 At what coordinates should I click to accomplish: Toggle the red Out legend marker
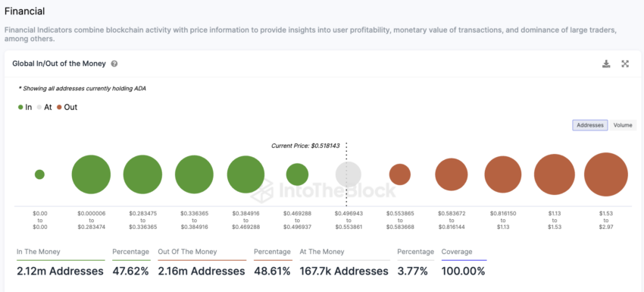click(59, 108)
